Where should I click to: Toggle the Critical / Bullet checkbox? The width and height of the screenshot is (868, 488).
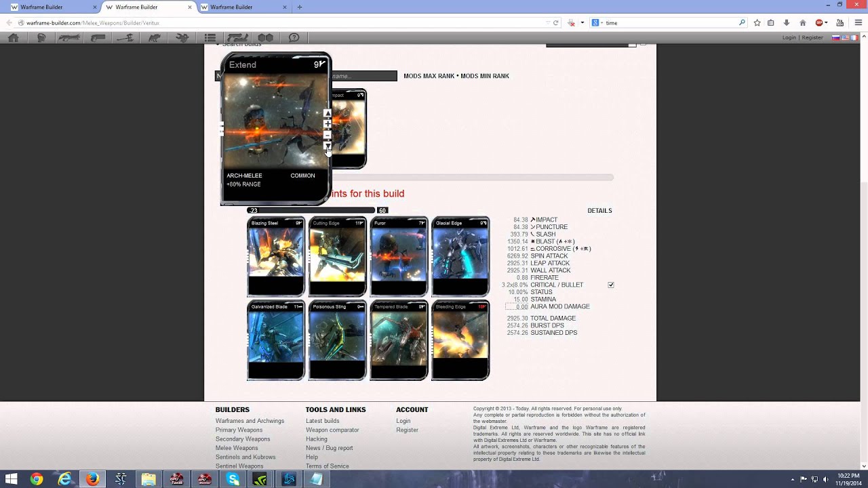[x=611, y=285]
